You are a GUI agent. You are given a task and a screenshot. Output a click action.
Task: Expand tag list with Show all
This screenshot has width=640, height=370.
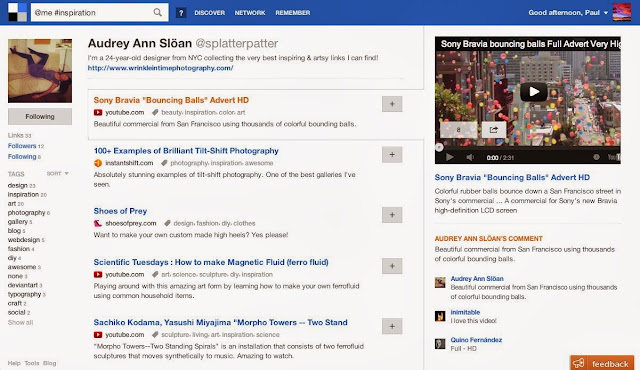(x=20, y=322)
